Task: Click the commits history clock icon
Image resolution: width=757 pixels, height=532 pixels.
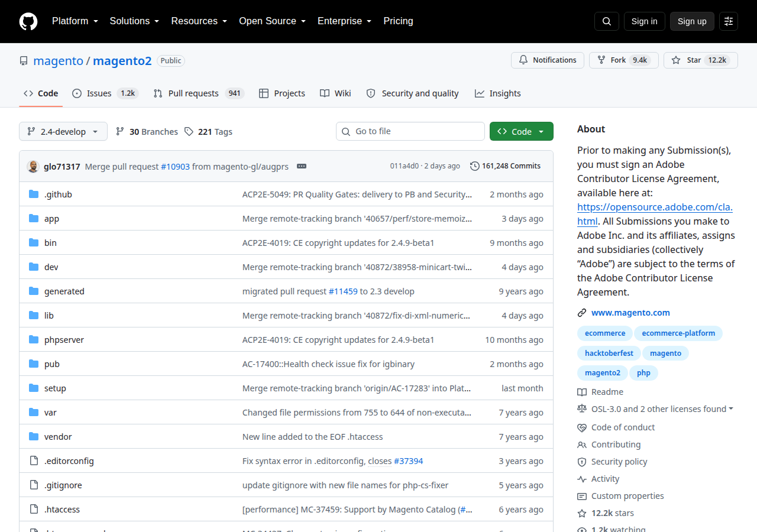Action: click(x=474, y=166)
